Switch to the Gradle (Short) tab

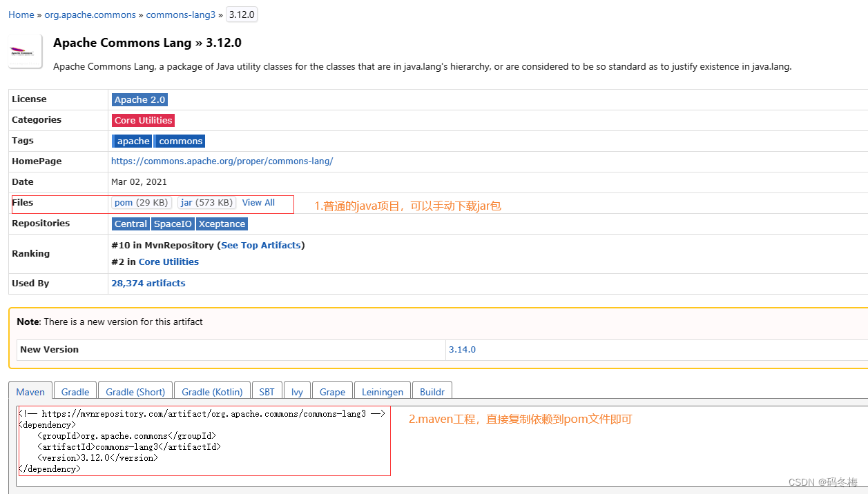tap(135, 391)
